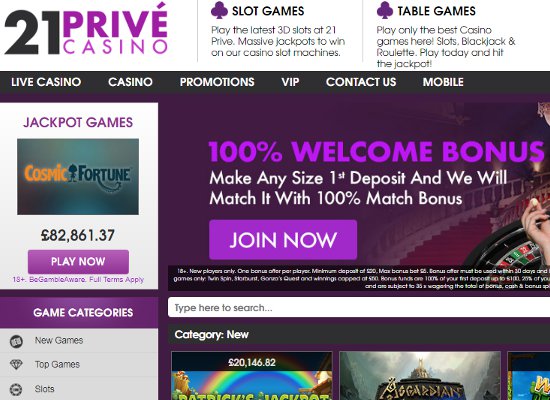Select the Top Games diamond icon
The image size is (550, 400).
point(16,365)
